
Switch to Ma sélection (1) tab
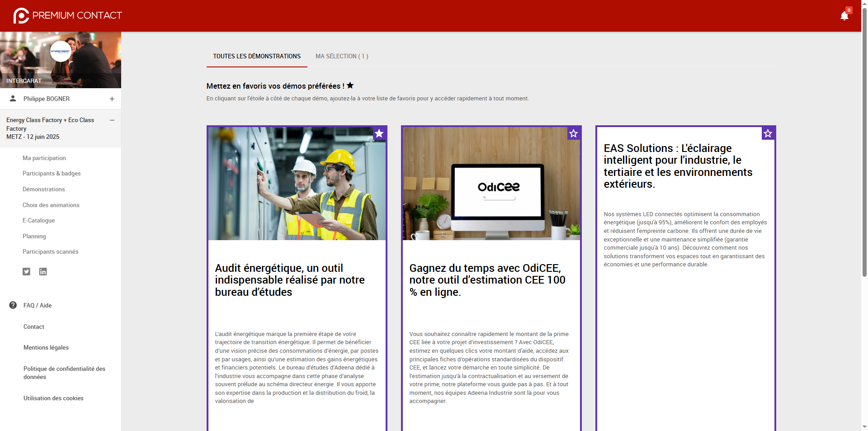point(342,57)
